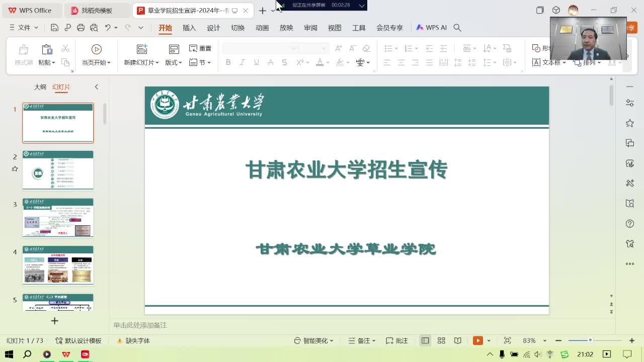Open the 设计 ribbon tab
Viewport: 644px width, 362px height.
[213, 28]
